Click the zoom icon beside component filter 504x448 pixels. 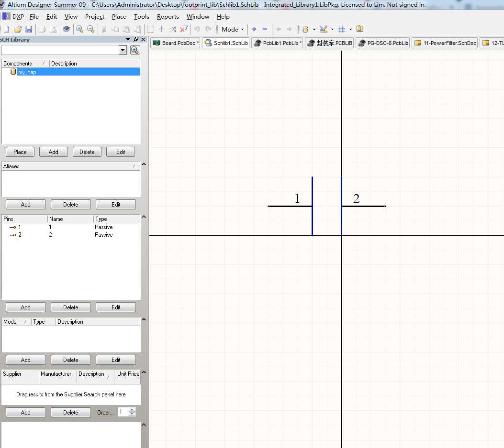coord(135,50)
